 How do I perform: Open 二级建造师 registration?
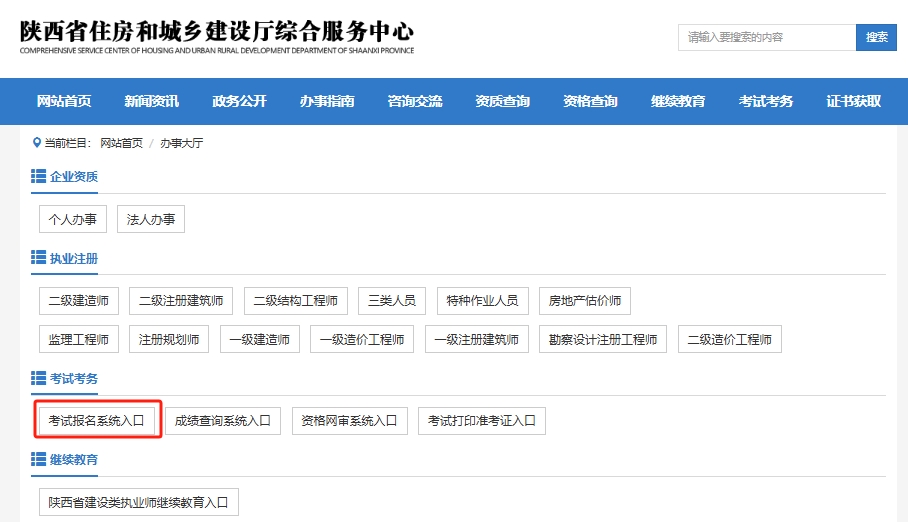click(79, 301)
